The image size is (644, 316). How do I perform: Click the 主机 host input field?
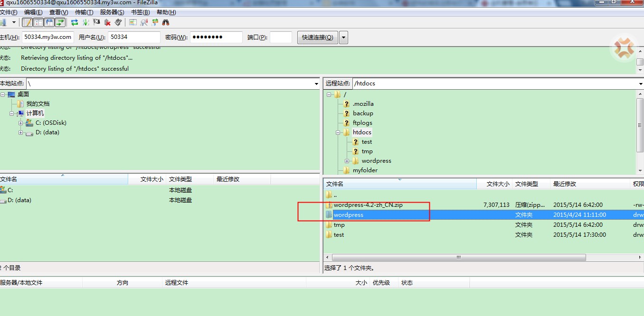point(48,37)
